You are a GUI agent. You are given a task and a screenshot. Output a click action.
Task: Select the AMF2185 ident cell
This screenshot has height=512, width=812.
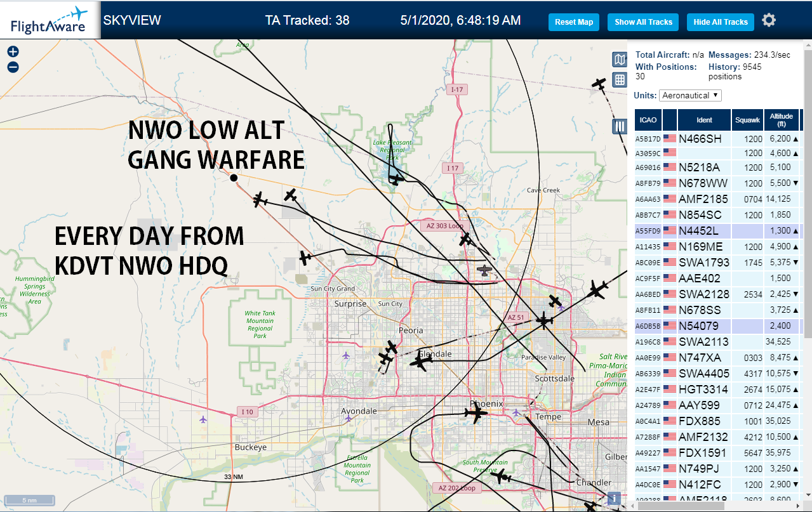coord(703,199)
